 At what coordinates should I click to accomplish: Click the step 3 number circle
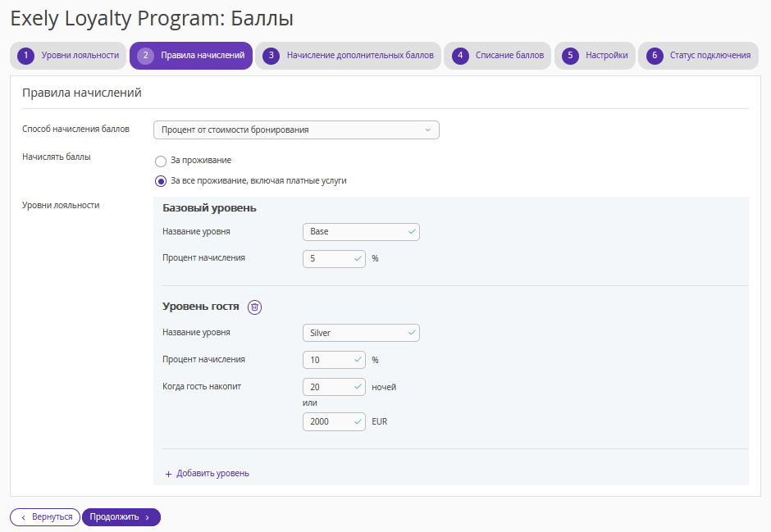pyautogui.click(x=271, y=56)
